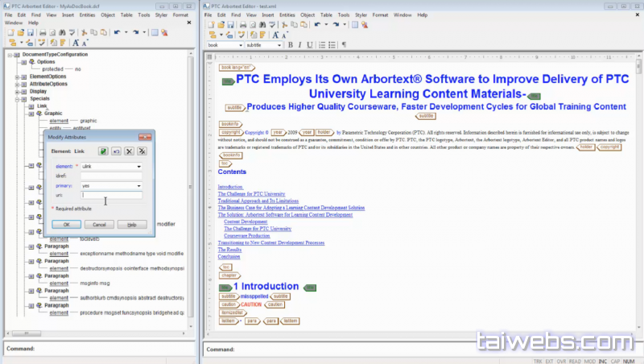The height and width of the screenshot is (364, 644).
Task: Click the green apply icon in Modify Attributes
Action: [x=103, y=151]
